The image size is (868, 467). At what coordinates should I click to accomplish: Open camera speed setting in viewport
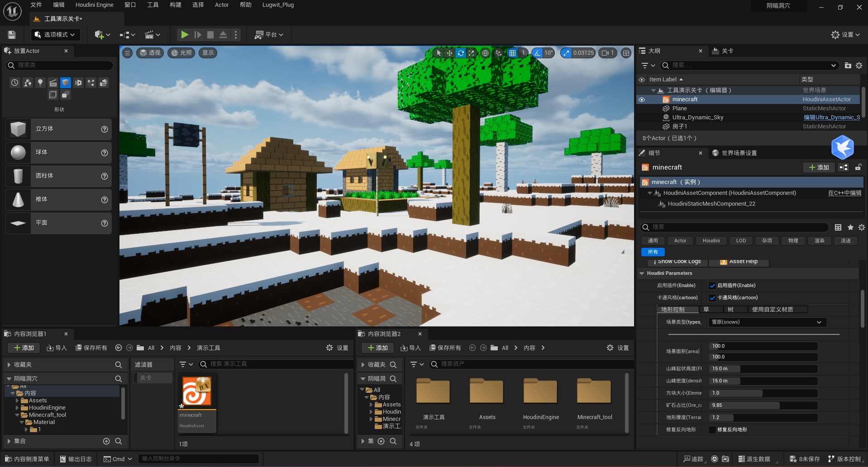tap(608, 53)
